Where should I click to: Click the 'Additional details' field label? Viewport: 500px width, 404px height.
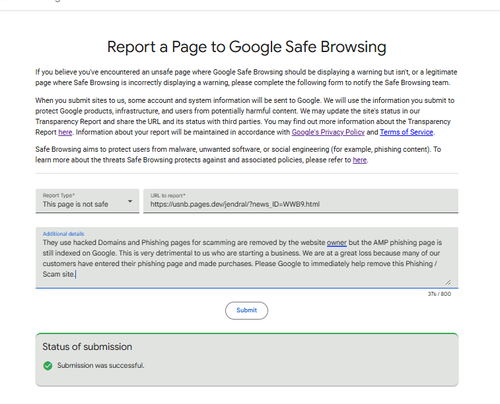coord(63,234)
